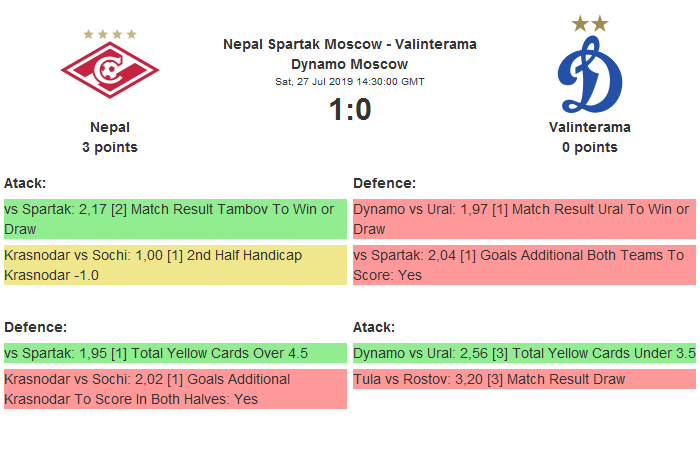
Task: Select the yellow Krasnodar 2nd Half Handicap bet
Action: [x=175, y=265]
